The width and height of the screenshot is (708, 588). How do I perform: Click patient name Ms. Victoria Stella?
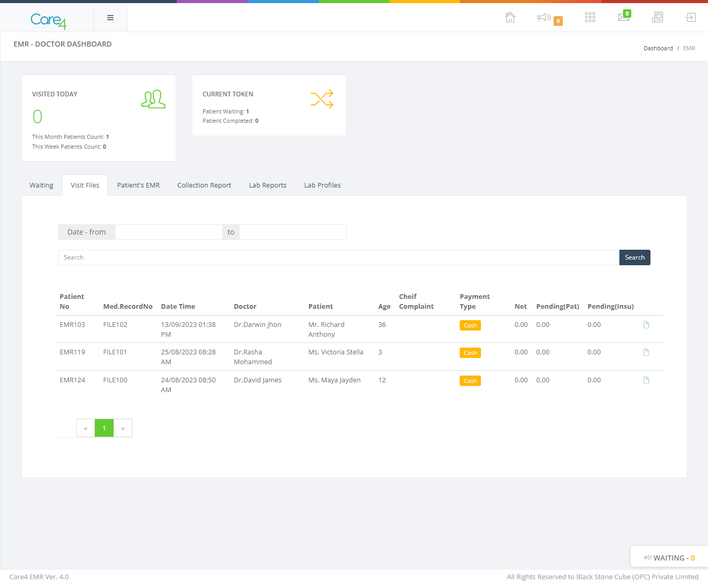coord(336,352)
